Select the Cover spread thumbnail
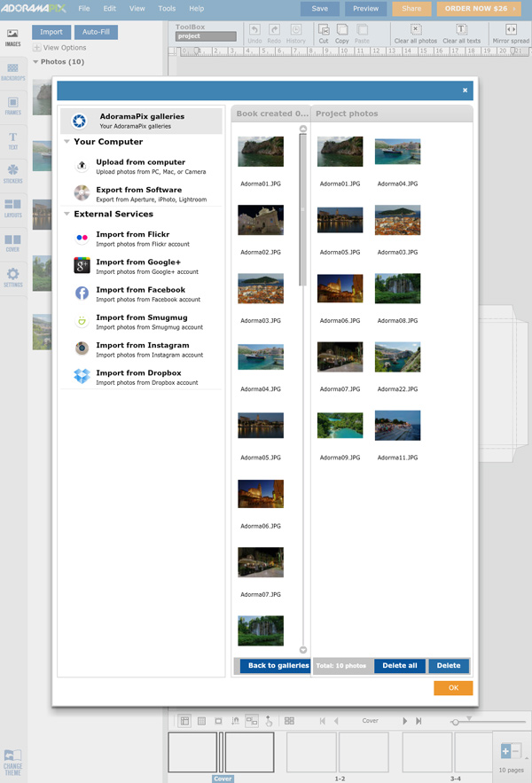 (x=222, y=753)
